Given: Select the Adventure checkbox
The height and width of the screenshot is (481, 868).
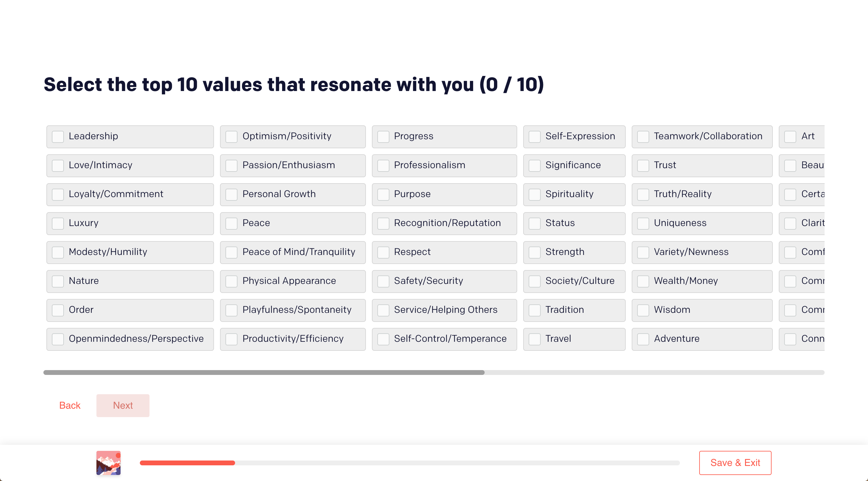Looking at the screenshot, I should coord(643,339).
